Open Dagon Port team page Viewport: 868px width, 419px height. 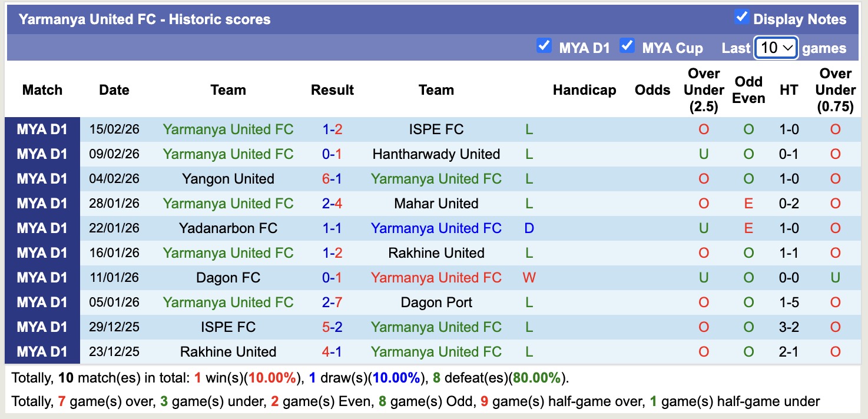click(x=436, y=302)
